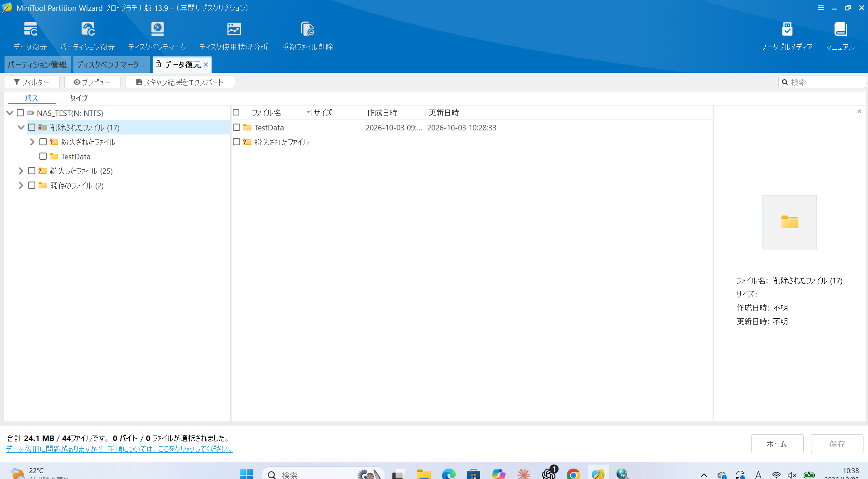Click the folder preview thumbnail
868x479 pixels.
coord(790,222)
